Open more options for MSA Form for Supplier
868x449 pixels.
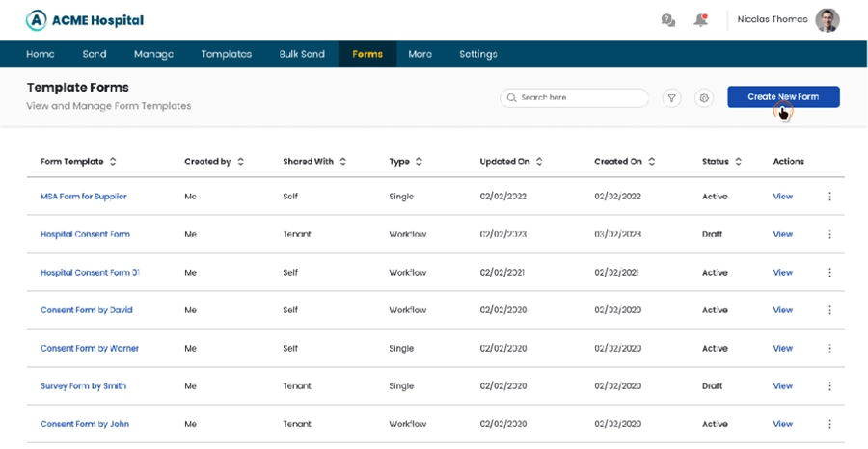[829, 197]
